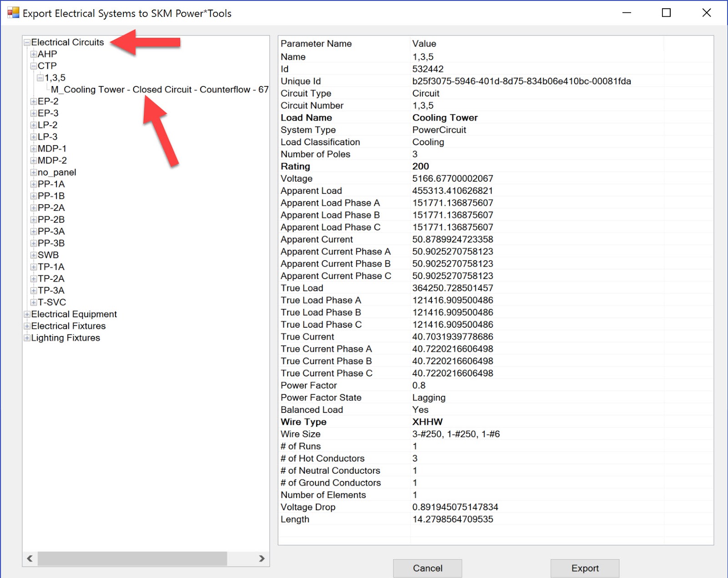Collapse the CTP panel node
Image resolution: width=728 pixels, height=578 pixels.
33,66
